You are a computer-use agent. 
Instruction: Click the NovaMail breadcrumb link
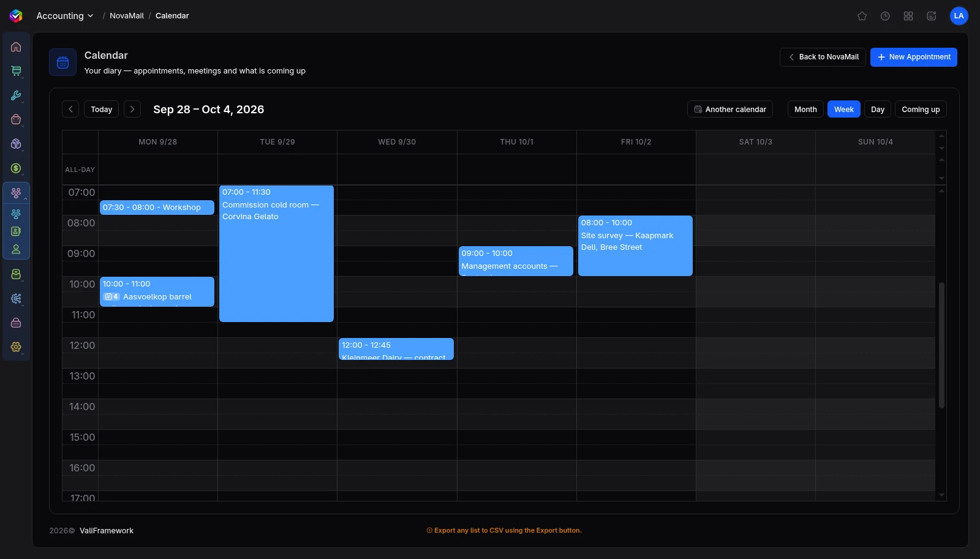tap(127, 16)
